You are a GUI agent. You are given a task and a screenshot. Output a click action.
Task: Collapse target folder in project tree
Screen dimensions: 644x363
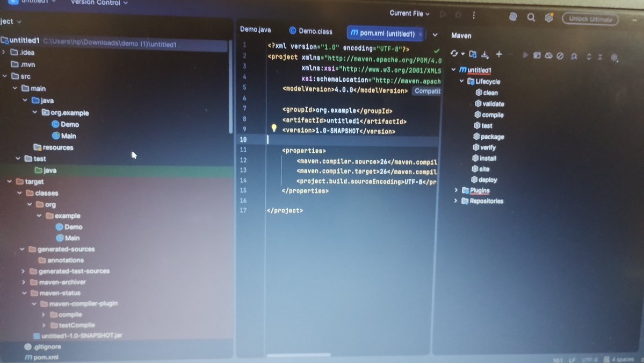[10, 181]
